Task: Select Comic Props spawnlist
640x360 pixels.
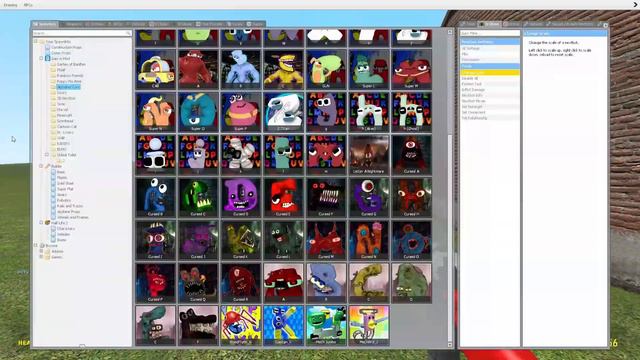Action: (61, 53)
